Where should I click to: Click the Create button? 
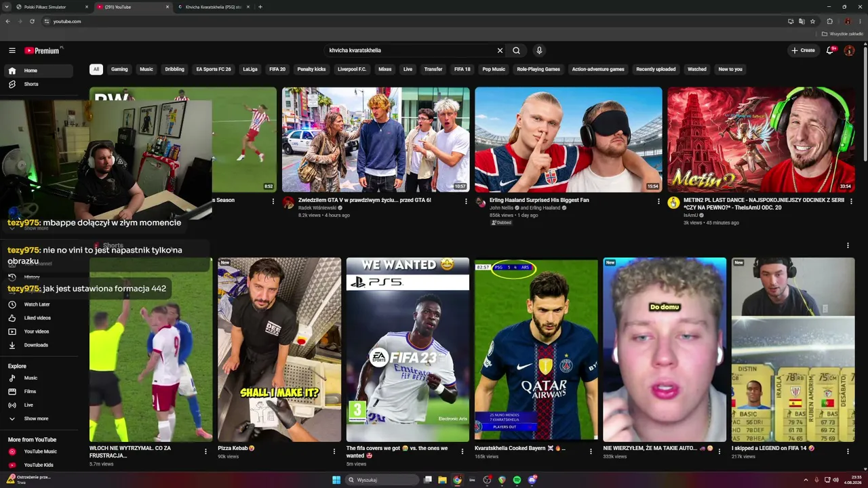tap(803, 50)
